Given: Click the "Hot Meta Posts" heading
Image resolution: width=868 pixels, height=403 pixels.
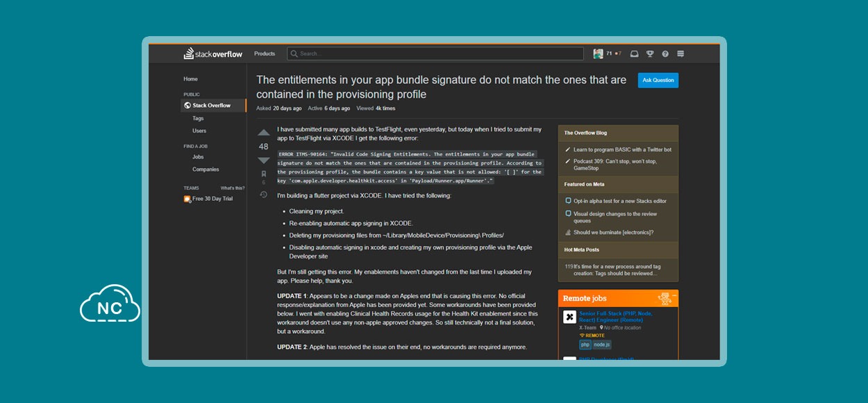Looking at the screenshot, I should click(x=581, y=249).
